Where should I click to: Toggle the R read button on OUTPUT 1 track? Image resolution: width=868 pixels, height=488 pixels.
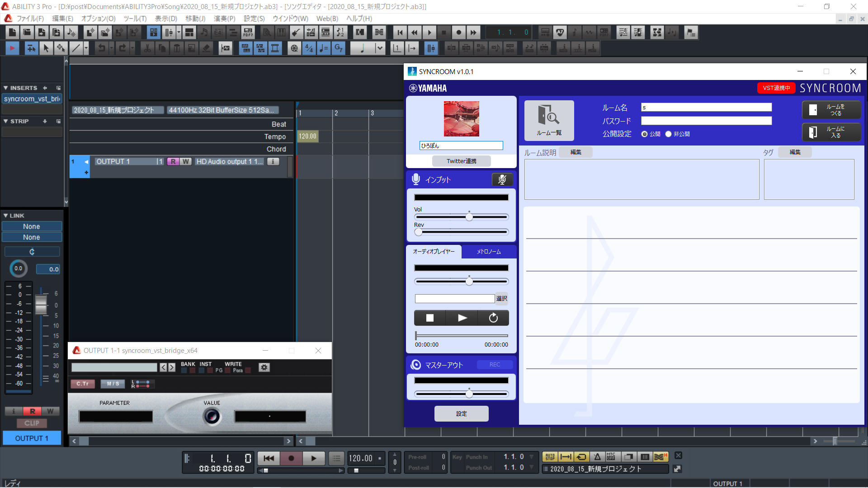tap(173, 162)
